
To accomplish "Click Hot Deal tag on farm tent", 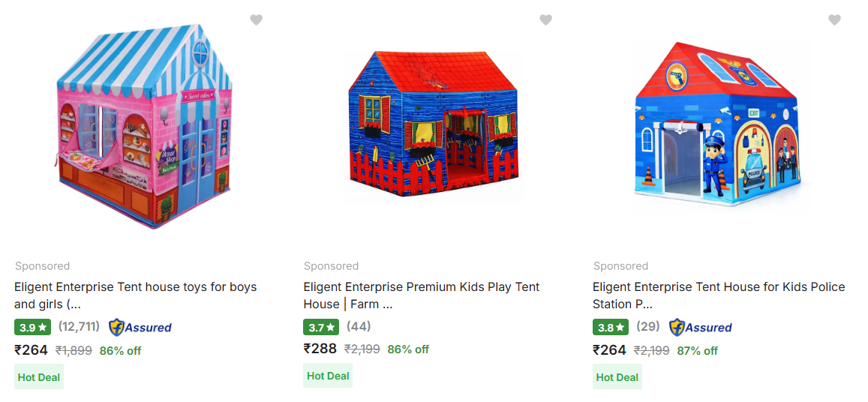I will point(328,376).
